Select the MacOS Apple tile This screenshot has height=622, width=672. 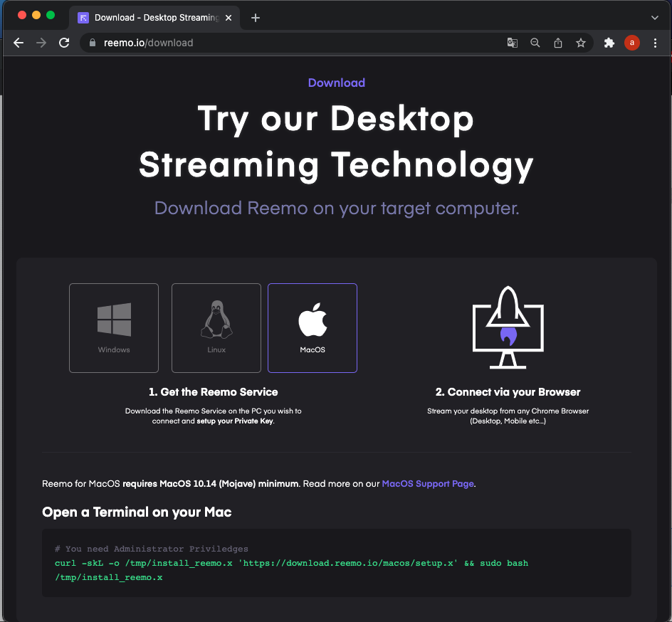(313, 328)
